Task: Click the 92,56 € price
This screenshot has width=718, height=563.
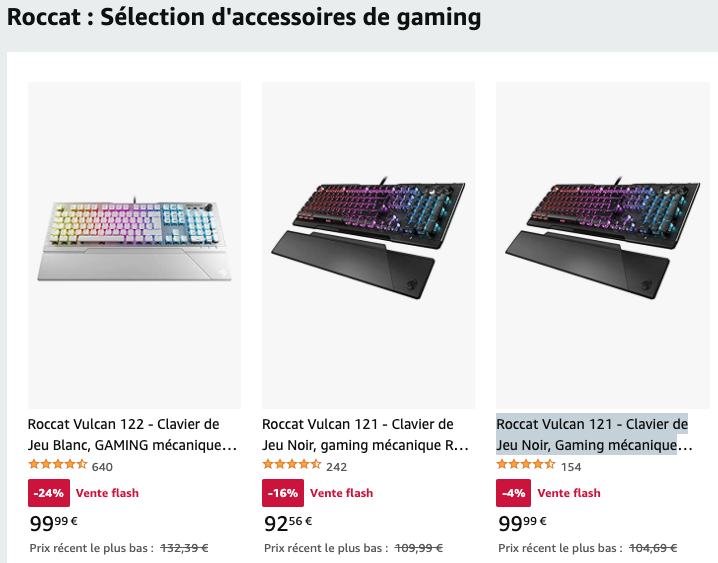Action: coord(288,521)
